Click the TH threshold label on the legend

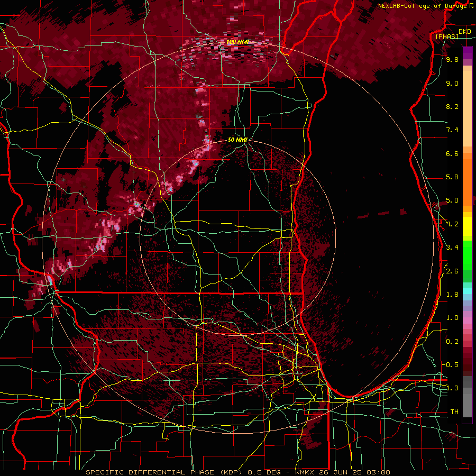(x=454, y=412)
